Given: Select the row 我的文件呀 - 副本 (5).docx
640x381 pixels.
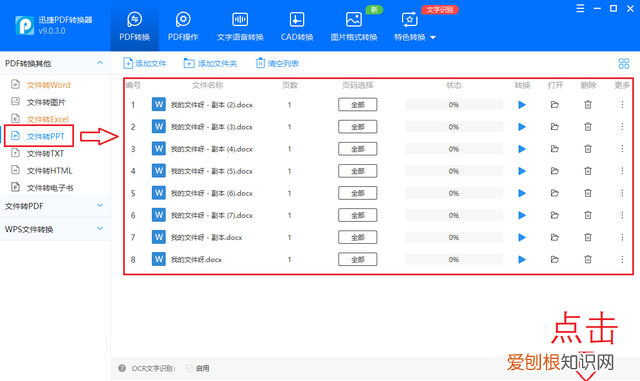Looking at the screenshot, I should 378,171.
